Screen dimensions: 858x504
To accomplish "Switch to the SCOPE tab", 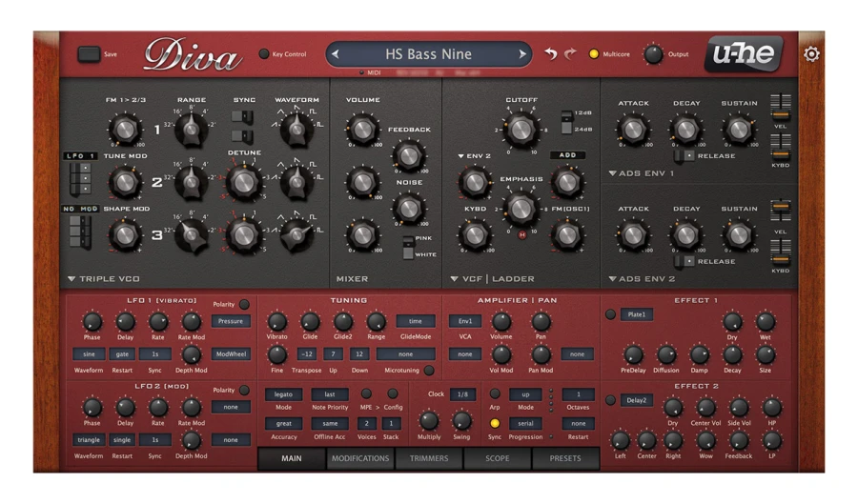I will click(497, 458).
